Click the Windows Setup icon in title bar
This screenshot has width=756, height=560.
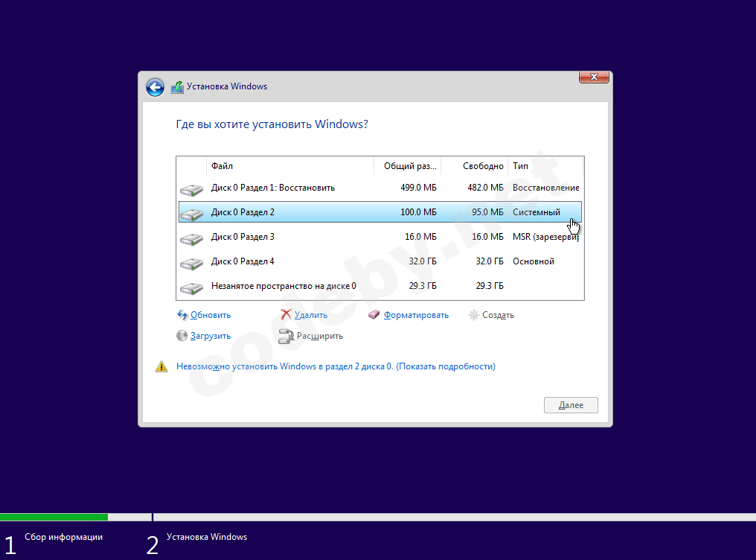coord(177,87)
